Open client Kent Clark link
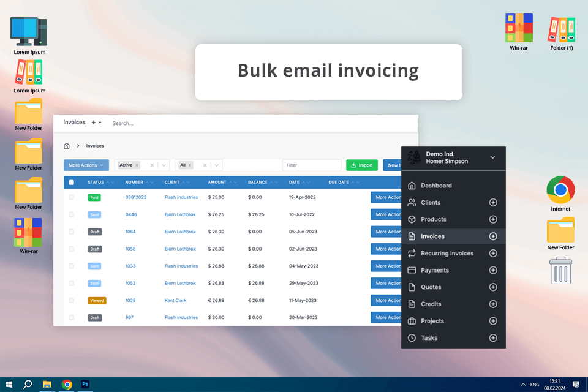This screenshot has height=392, width=588. pyautogui.click(x=175, y=301)
